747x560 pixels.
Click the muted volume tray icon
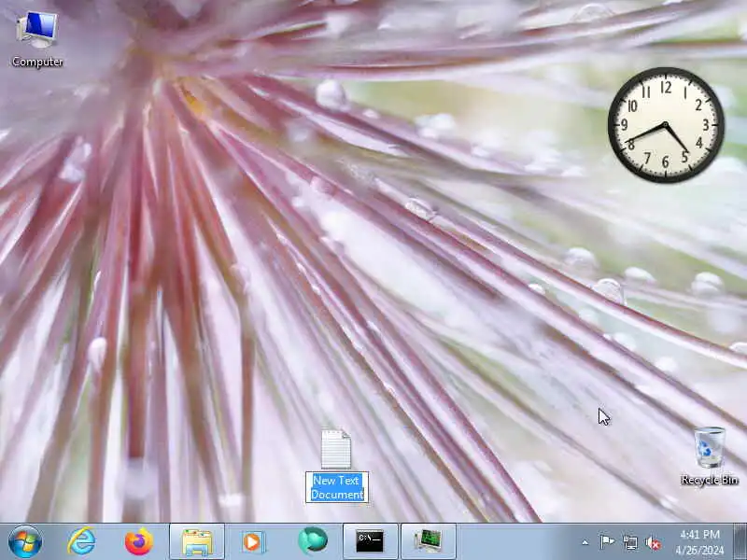pyautogui.click(x=653, y=542)
